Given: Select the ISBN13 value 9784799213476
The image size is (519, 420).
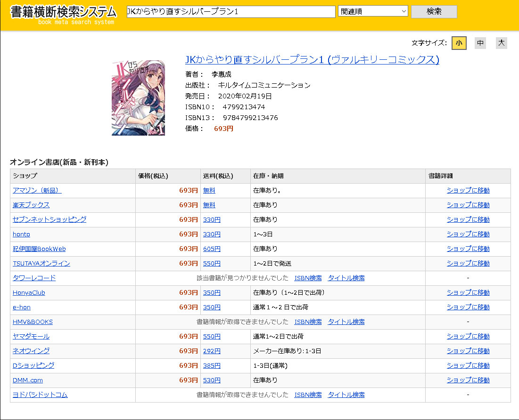Looking at the screenshot, I should [x=250, y=118].
